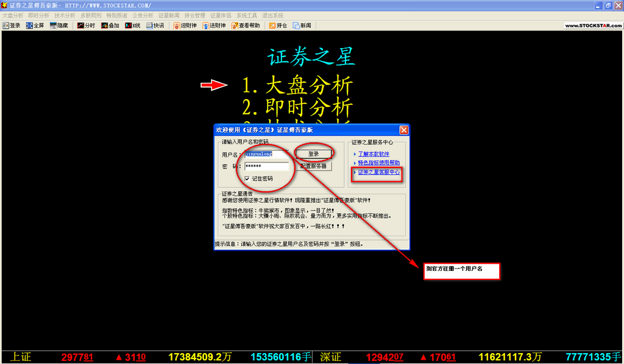Image resolution: width=624 pixels, height=364 pixels.
Task: Open the 持仓管理 menu
Action: point(194,15)
